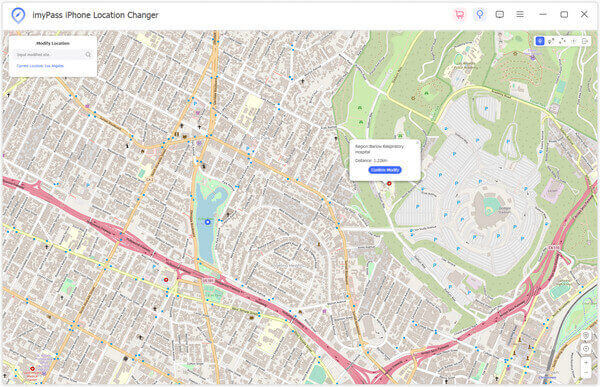This screenshot has width=600, height=387.
Task: Open the hamburger menu
Action: [x=520, y=15]
